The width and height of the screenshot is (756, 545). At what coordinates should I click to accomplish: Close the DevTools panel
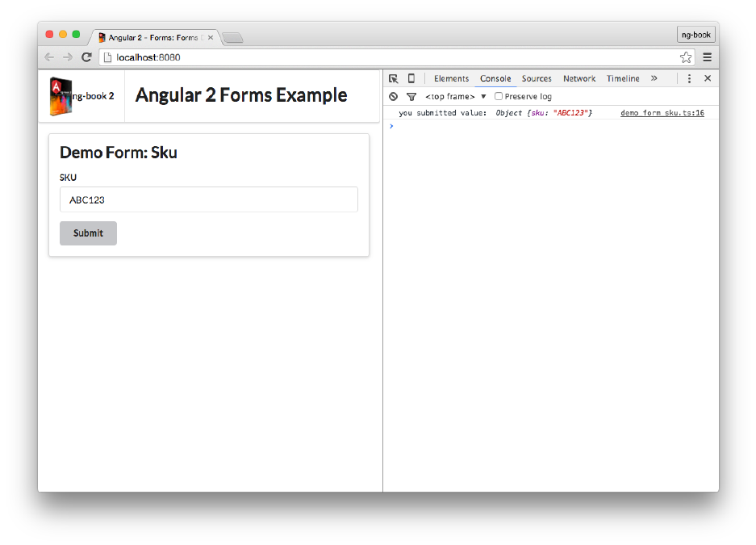point(708,78)
